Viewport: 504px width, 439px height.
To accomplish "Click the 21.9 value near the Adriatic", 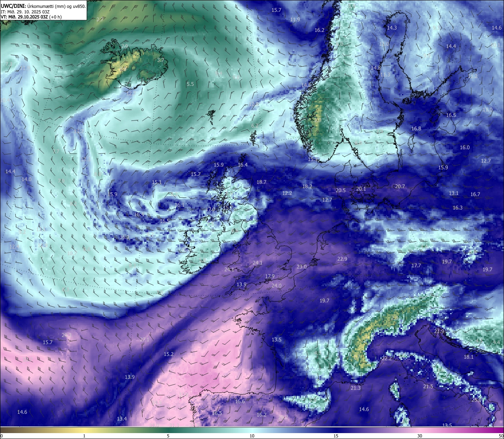I will pos(439,331).
